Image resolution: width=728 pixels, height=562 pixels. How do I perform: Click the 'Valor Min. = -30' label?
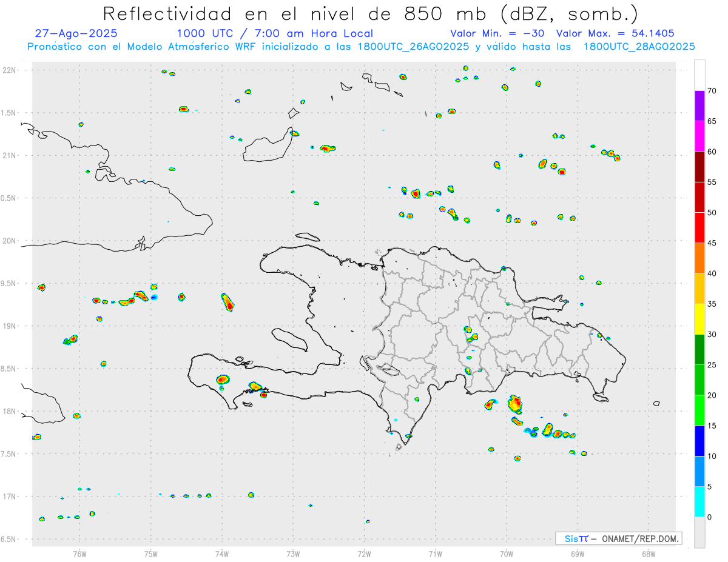pos(497,33)
